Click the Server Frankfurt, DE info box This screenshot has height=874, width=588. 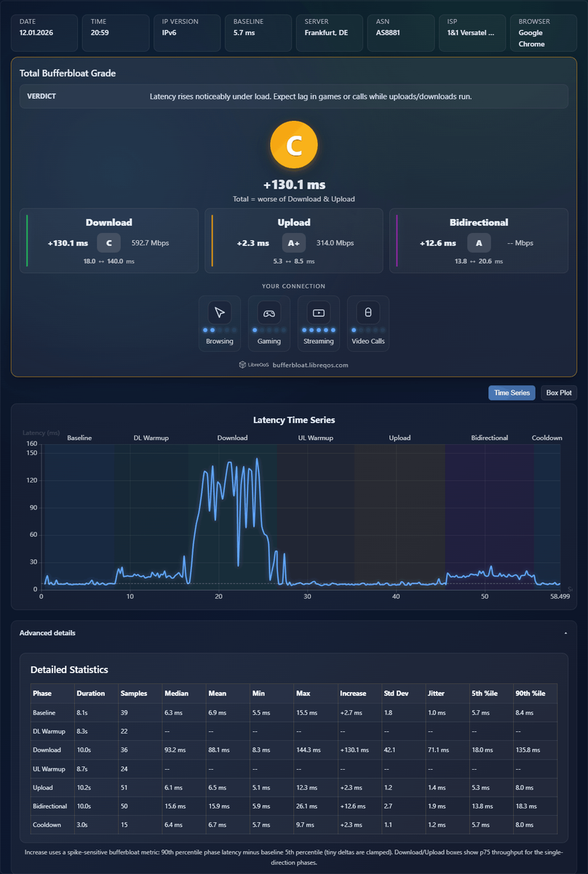[330, 33]
